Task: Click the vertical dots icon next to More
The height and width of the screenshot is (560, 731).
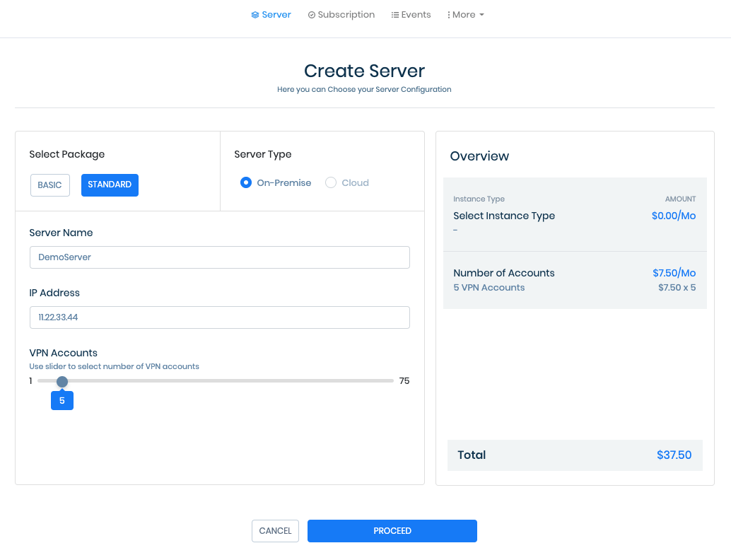Action: [450, 14]
